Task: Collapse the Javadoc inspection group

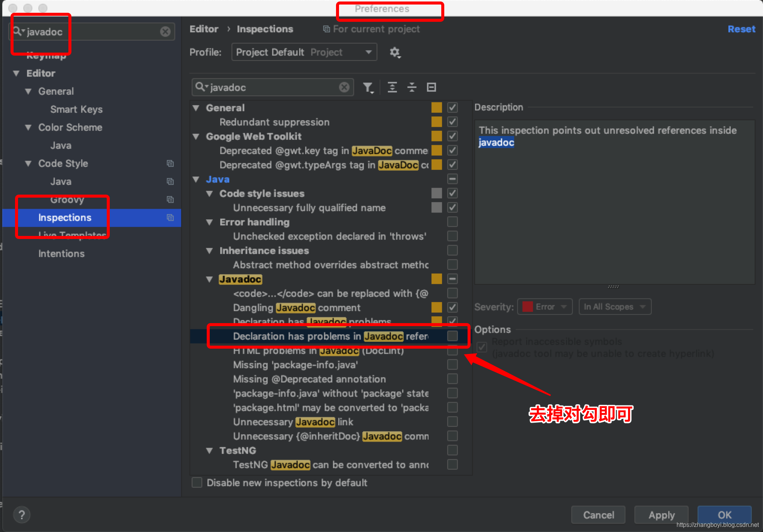Action: 209,279
